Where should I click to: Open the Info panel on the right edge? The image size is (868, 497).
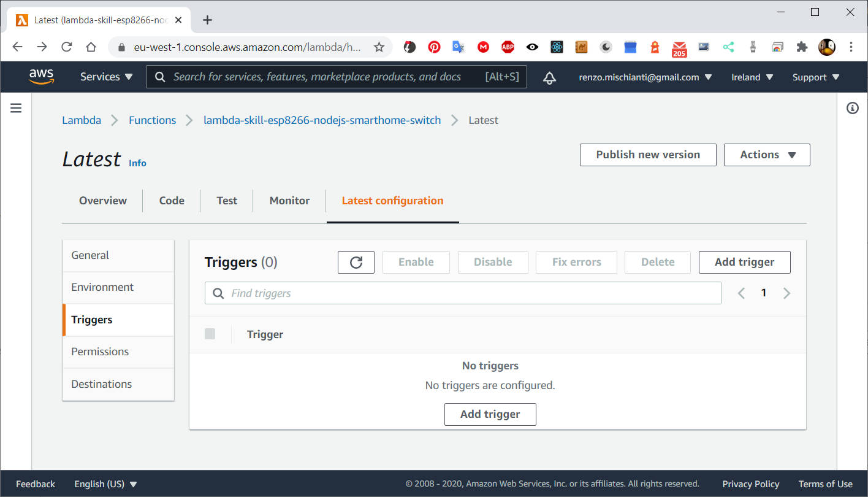[x=852, y=107]
